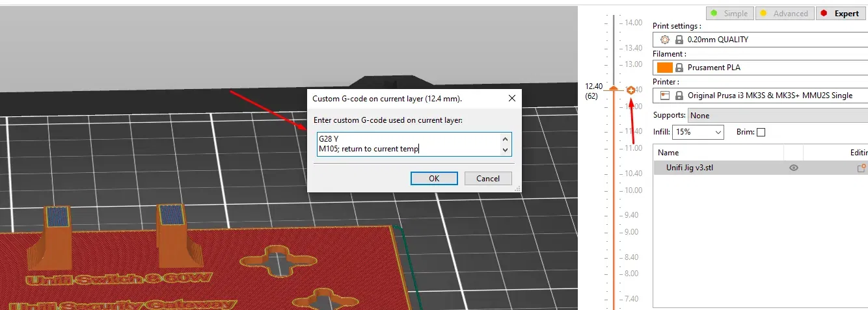The image size is (868, 310).
Task: Click the print settings gear icon
Action: click(x=664, y=40)
